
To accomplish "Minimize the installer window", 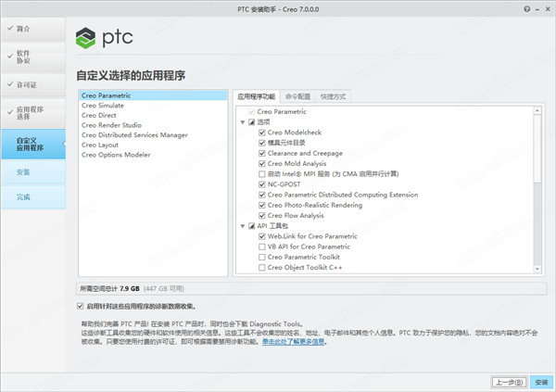I will 537,9.
